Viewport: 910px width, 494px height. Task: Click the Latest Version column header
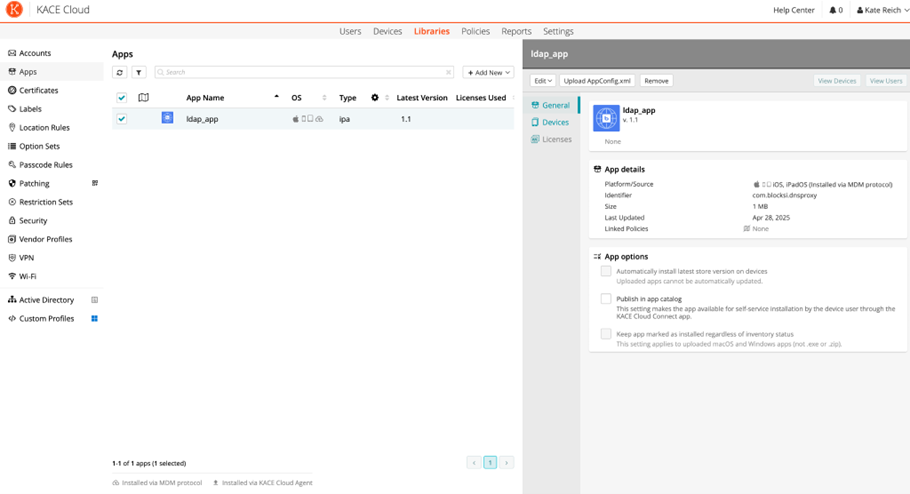click(x=422, y=98)
